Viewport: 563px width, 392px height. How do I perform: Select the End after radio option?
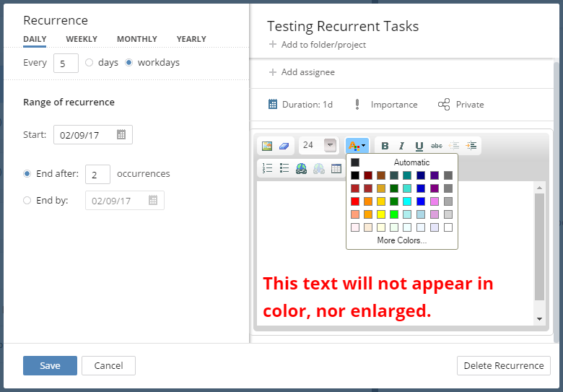(x=27, y=174)
